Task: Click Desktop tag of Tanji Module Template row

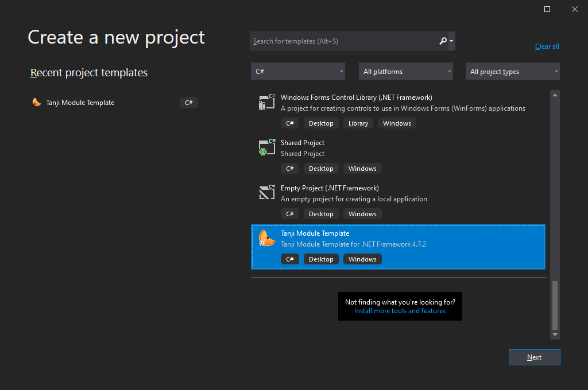Action: point(321,259)
